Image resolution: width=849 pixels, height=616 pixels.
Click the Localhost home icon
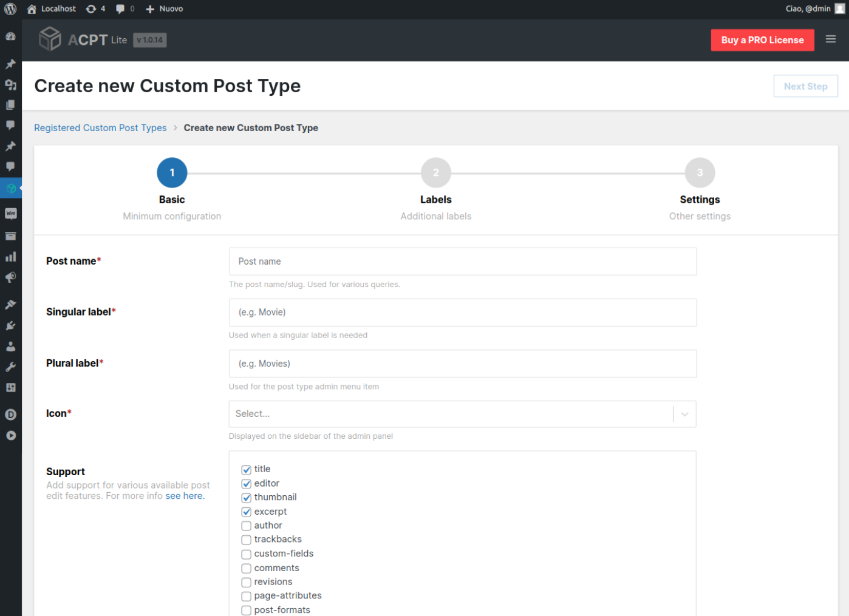[32, 9]
